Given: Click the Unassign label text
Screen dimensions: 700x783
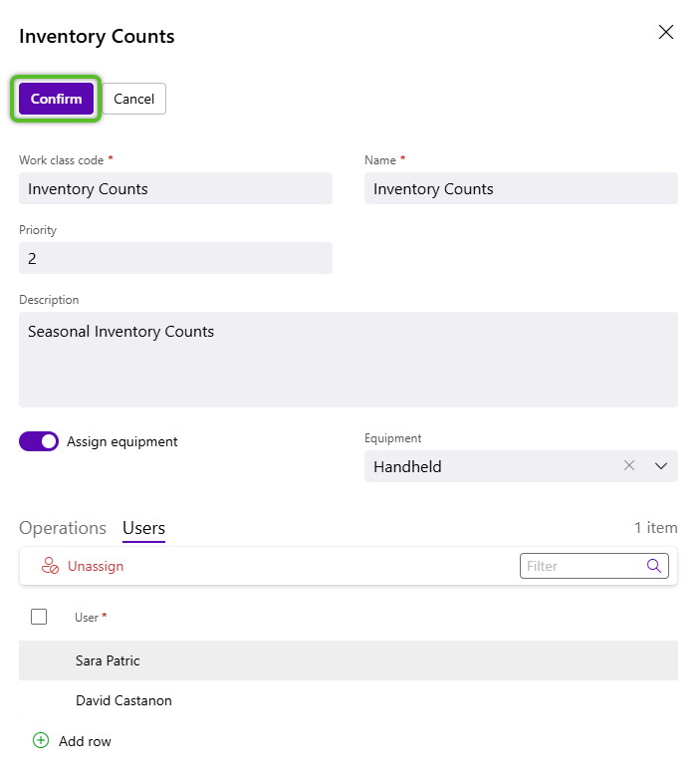Looking at the screenshot, I should (x=96, y=566).
